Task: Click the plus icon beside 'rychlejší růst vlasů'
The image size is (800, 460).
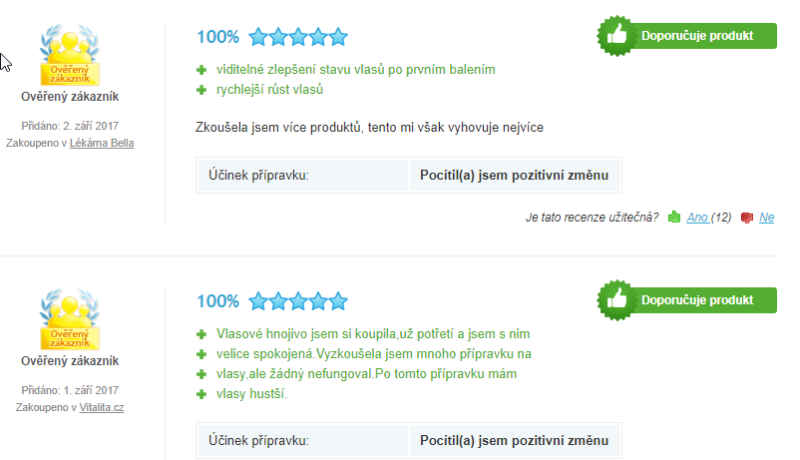Action: pos(202,90)
